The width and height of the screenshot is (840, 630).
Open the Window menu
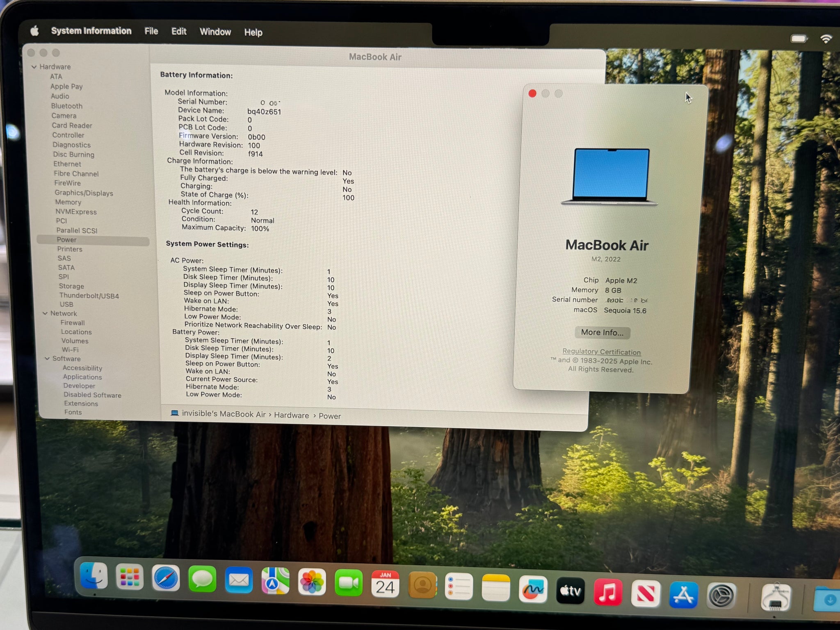point(215,32)
